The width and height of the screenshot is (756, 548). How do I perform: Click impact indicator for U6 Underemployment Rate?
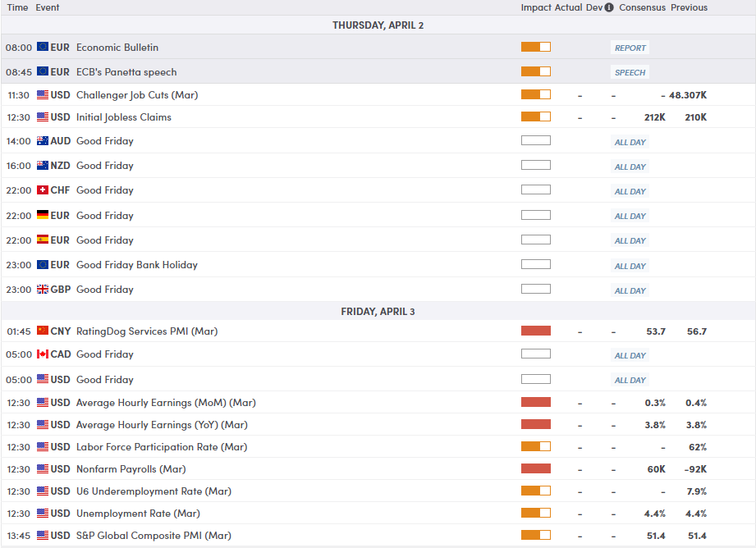pyautogui.click(x=536, y=491)
